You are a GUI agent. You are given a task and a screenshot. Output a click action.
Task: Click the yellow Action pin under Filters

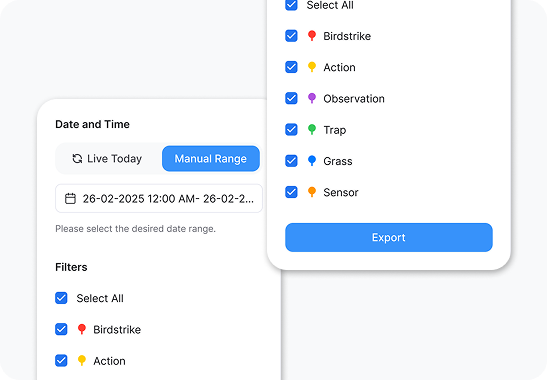[x=82, y=360]
